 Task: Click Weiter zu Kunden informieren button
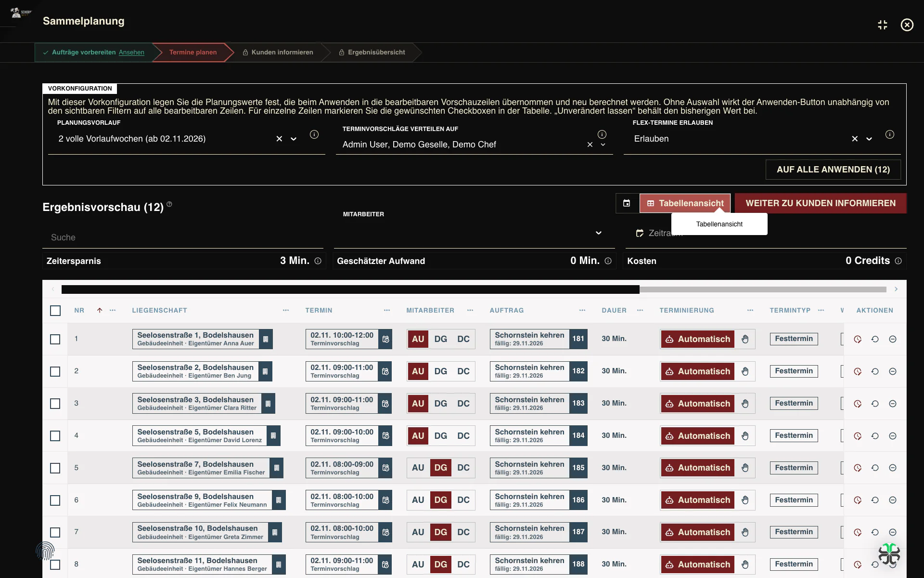(x=821, y=203)
